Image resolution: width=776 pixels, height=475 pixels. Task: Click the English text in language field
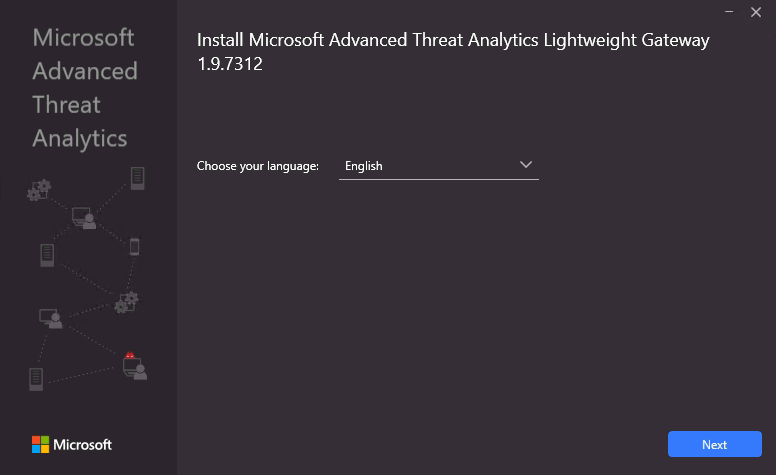364,166
